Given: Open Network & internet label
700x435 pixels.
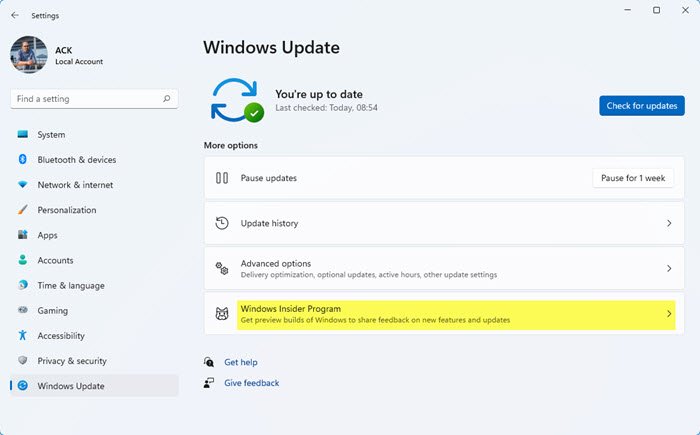Looking at the screenshot, I should click(x=75, y=185).
